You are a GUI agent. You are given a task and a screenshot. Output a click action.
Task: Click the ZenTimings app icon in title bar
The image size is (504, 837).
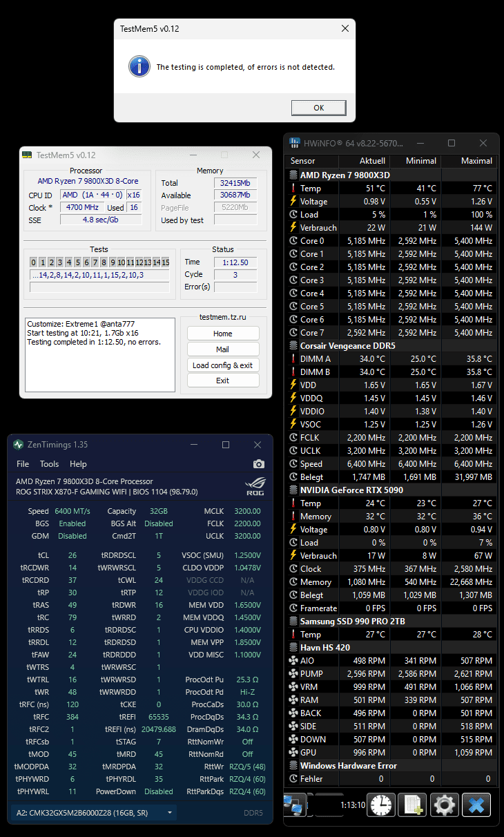18,445
